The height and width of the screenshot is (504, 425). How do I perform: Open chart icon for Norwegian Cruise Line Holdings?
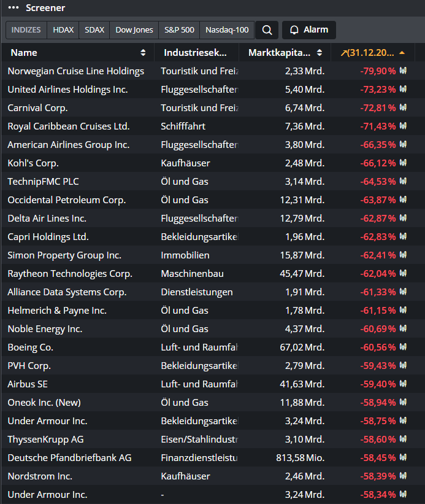[x=403, y=71]
